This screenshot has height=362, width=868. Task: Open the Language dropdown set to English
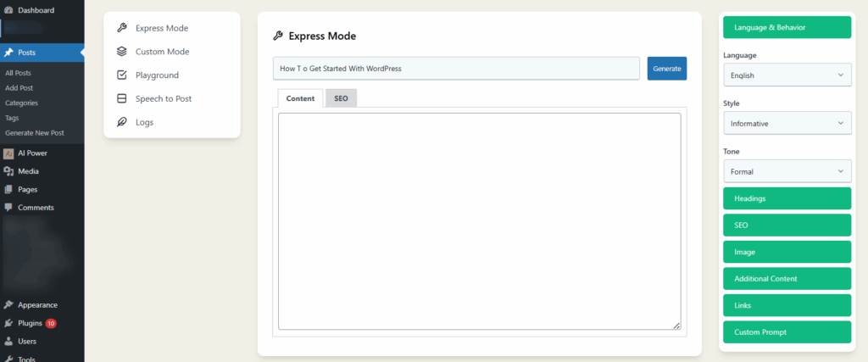787,75
